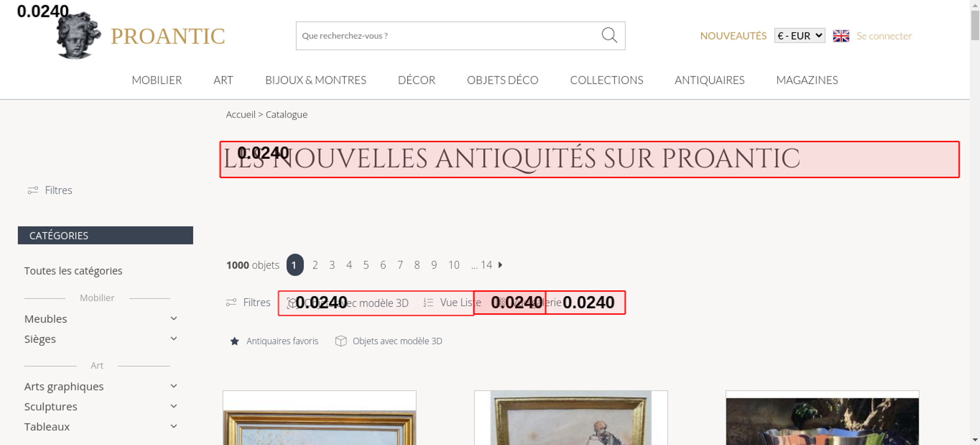Click the Proantic bust logo
The height and width of the screenshot is (445, 980).
click(78, 35)
